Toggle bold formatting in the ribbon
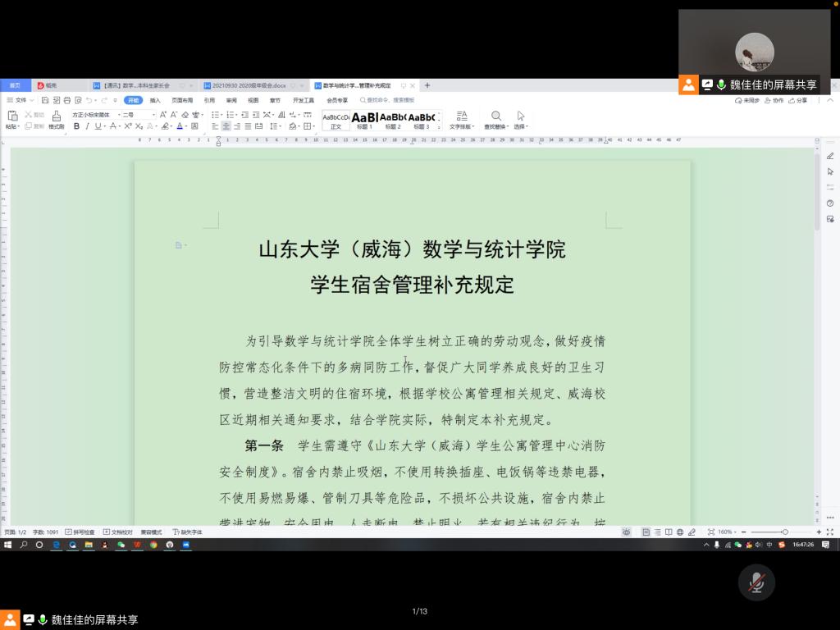This screenshot has width=840, height=630. pyautogui.click(x=76, y=126)
